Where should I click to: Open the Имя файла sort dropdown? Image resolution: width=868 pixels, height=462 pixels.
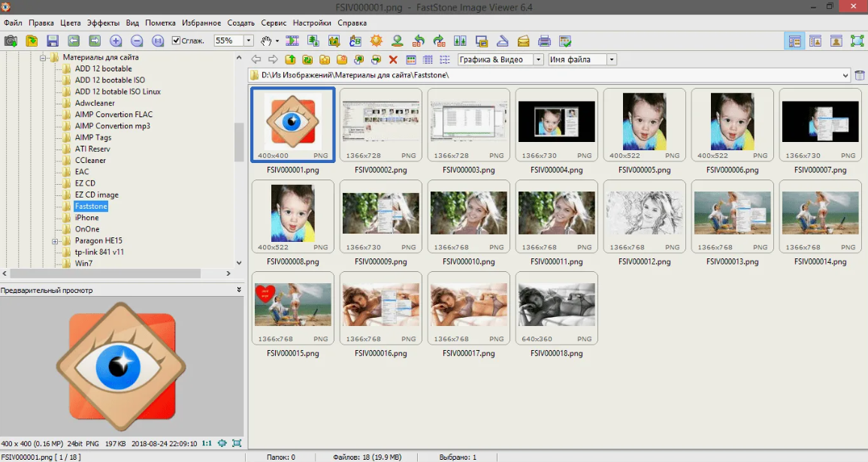611,59
